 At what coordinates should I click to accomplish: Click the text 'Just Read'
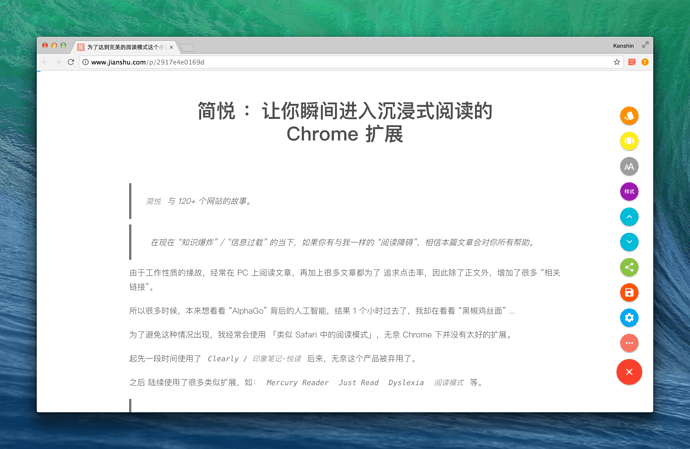click(x=359, y=383)
